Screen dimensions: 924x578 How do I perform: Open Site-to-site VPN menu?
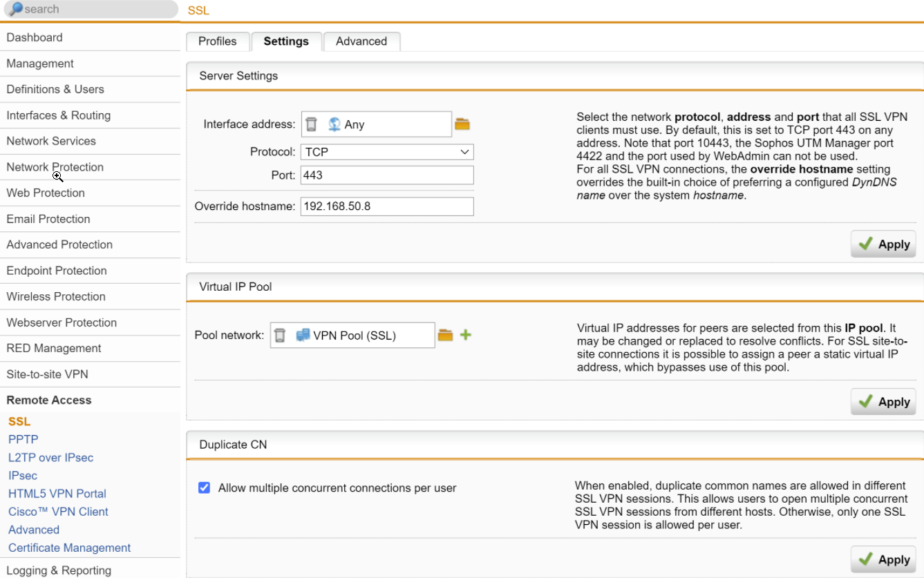90,374
